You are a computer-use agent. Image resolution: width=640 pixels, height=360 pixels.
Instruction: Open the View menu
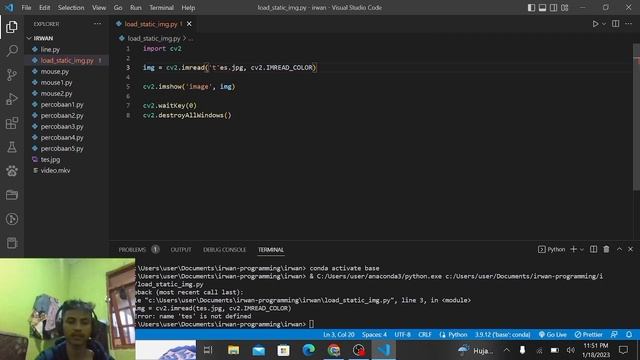click(x=99, y=7)
